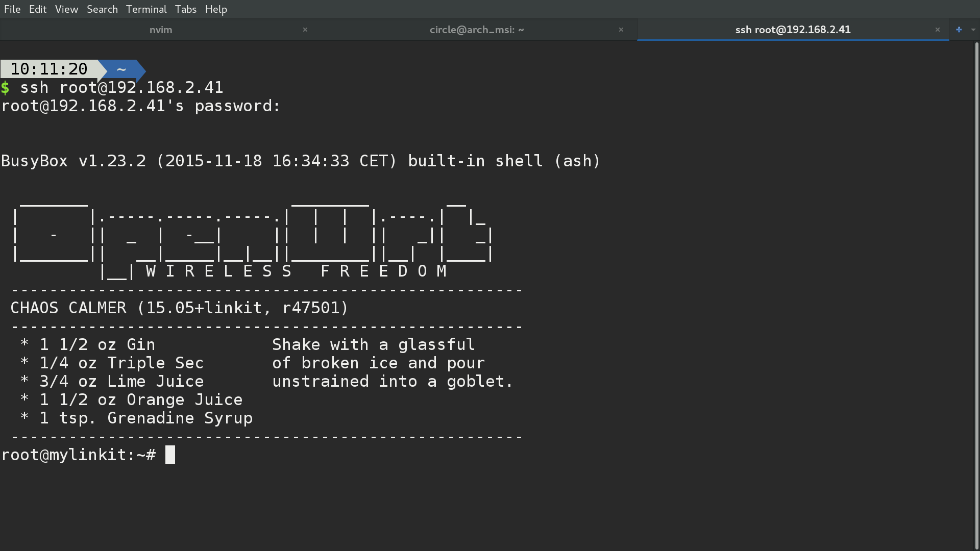Click the 'of broken ice and pour' text
This screenshot has width=980, height=551.
(378, 363)
